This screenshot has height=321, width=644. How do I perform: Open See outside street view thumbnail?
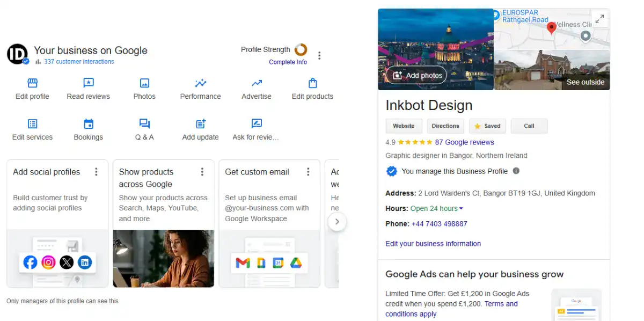552,70
